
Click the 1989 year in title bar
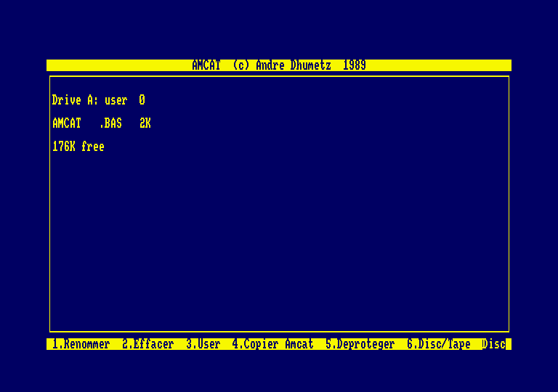click(354, 65)
